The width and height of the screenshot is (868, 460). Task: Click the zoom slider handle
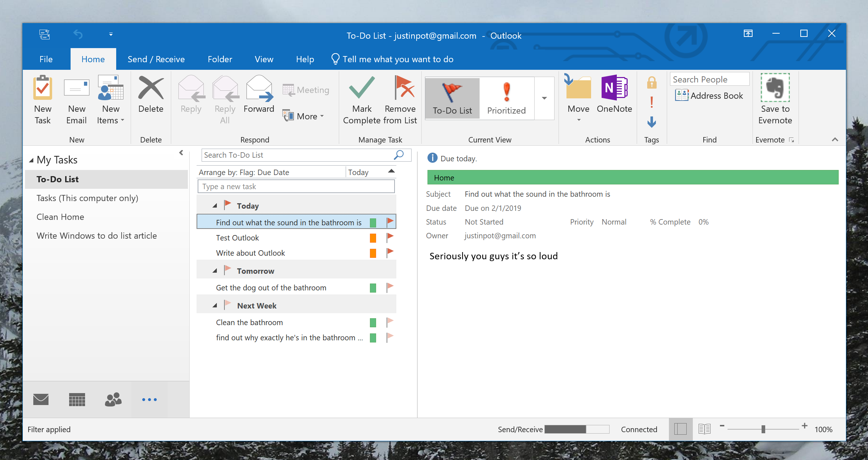coord(763,429)
